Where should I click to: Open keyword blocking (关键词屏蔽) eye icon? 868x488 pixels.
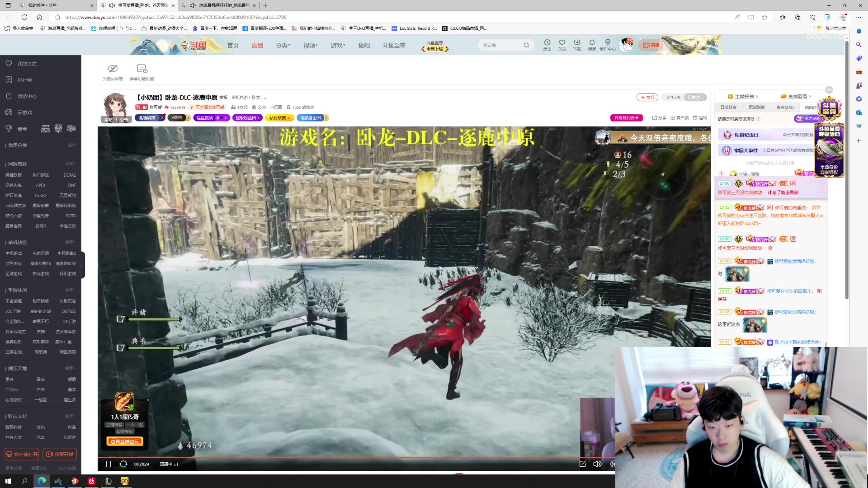coord(113,69)
